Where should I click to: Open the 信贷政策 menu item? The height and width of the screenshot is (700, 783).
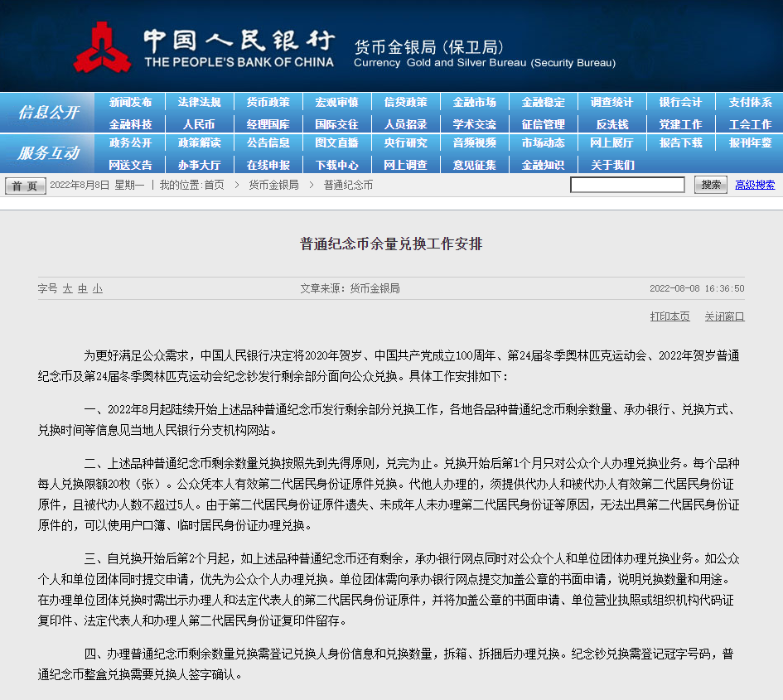point(405,103)
